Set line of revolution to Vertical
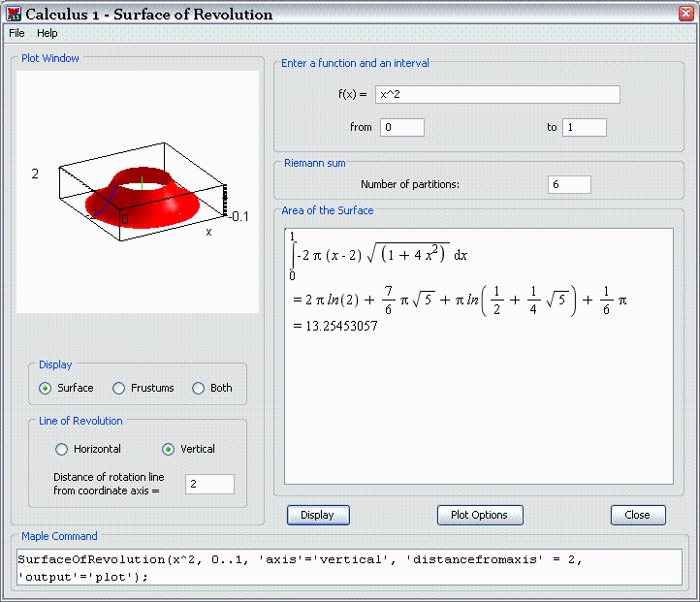 pyautogui.click(x=169, y=449)
